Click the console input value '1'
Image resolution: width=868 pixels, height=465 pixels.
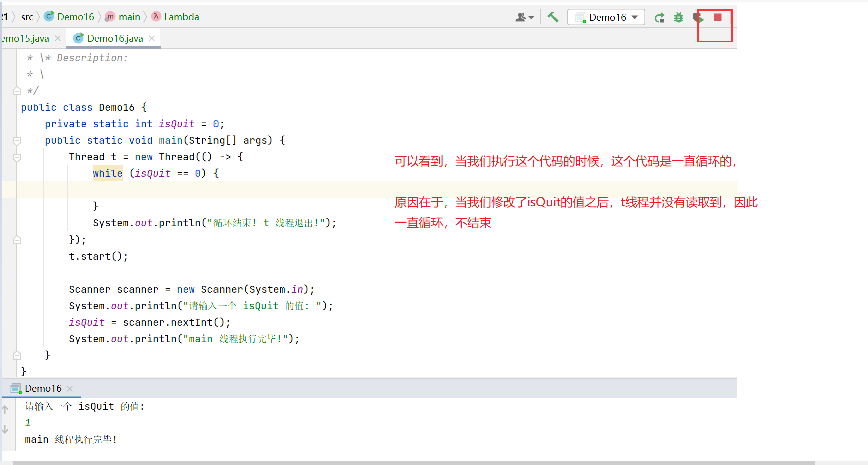pyautogui.click(x=28, y=423)
